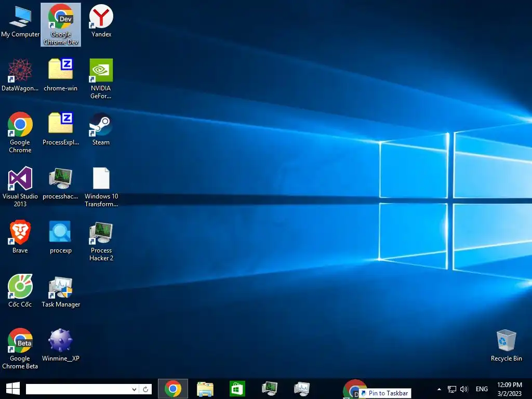532x399 pixels.
Task: Open File Explorer from the taskbar
Action: (205, 389)
